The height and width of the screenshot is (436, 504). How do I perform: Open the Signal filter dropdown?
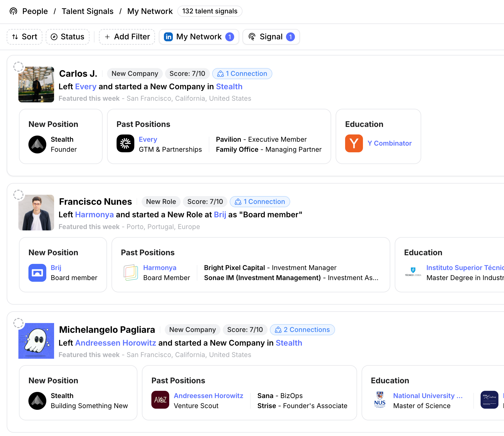(271, 37)
